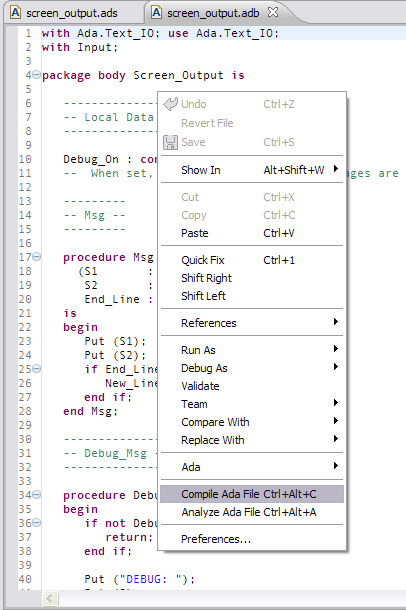Open the Replace With submenu

click(x=252, y=440)
